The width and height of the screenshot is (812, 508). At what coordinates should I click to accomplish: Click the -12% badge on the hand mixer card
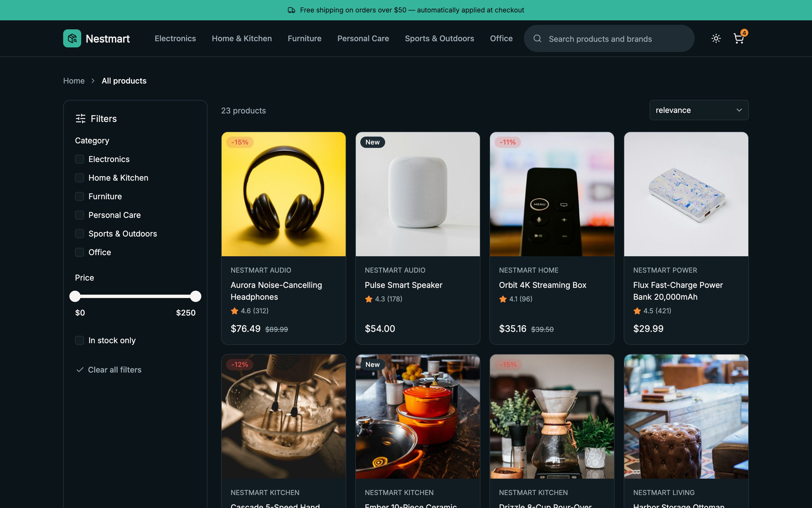pyautogui.click(x=240, y=365)
